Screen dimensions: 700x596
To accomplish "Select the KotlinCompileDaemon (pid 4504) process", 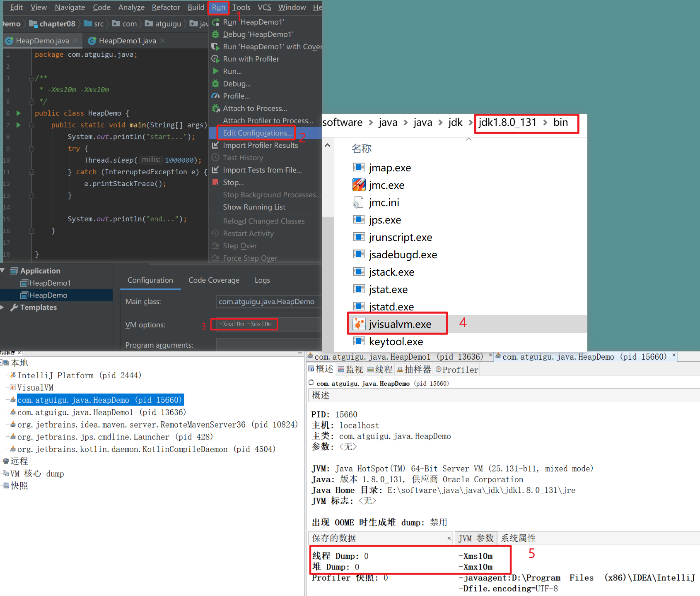I will pos(146,449).
